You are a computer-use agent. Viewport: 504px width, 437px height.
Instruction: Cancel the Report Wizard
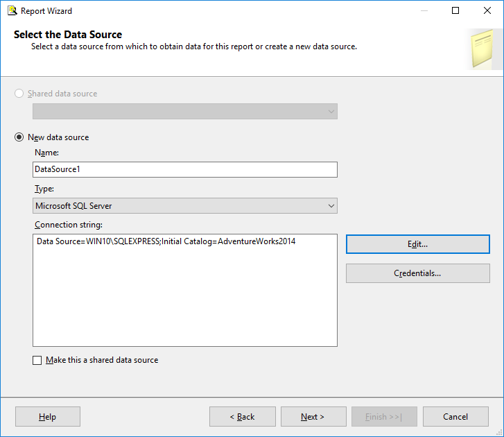pyautogui.click(x=455, y=417)
